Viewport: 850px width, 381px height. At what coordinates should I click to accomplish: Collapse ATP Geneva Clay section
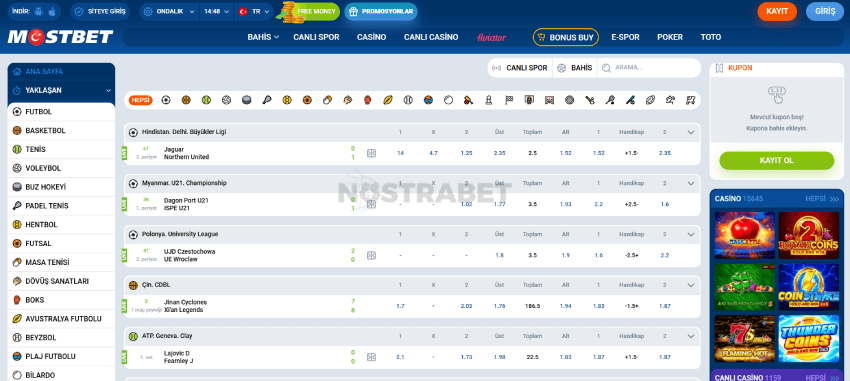tap(691, 336)
